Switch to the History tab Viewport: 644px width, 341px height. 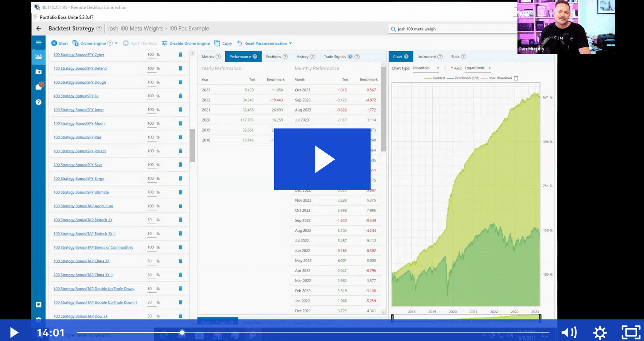point(305,57)
